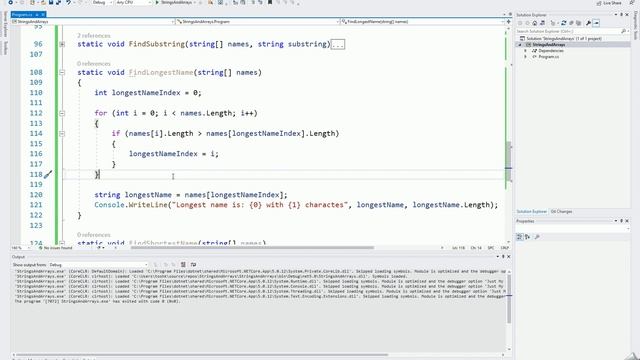640x360 pixels.
Task: Click the Categorized icon in Properties panel
Action: (520, 237)
